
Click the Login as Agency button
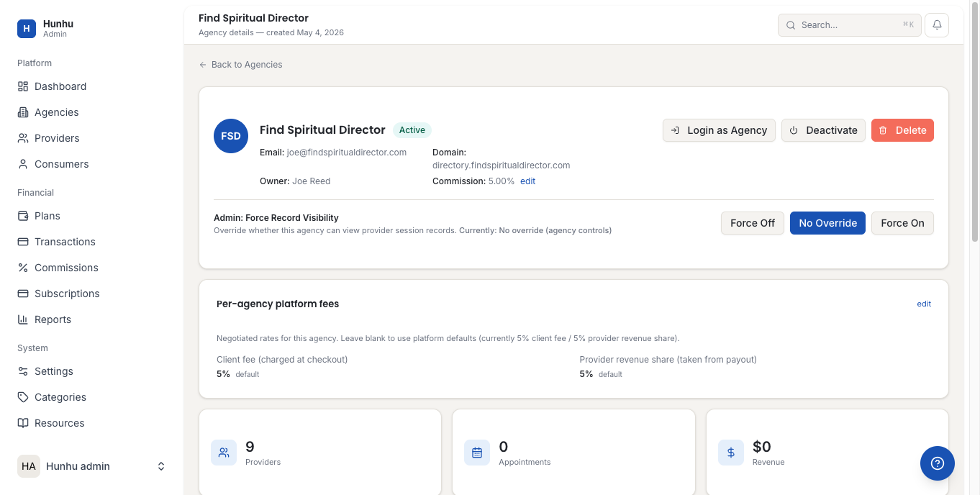tap(719, 130)
